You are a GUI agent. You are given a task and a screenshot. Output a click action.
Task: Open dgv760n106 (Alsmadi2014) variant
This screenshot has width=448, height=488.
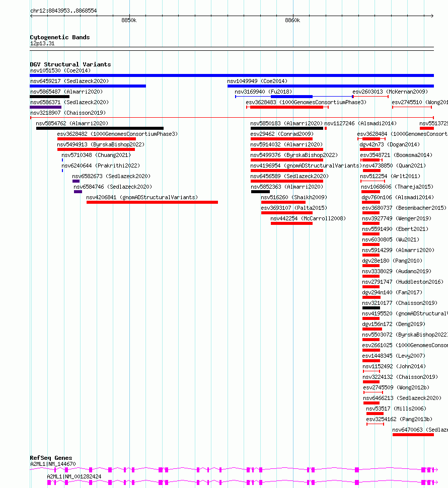[398, 198]
